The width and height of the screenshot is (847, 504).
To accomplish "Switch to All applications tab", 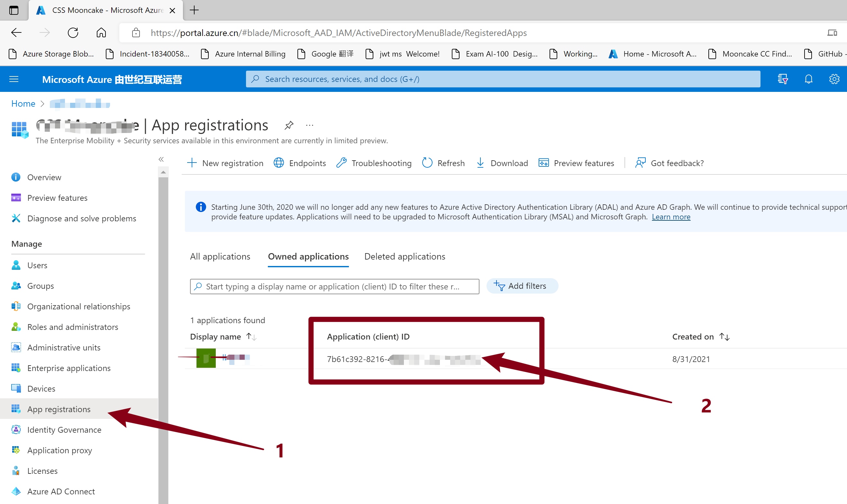I will coord(220,256).
